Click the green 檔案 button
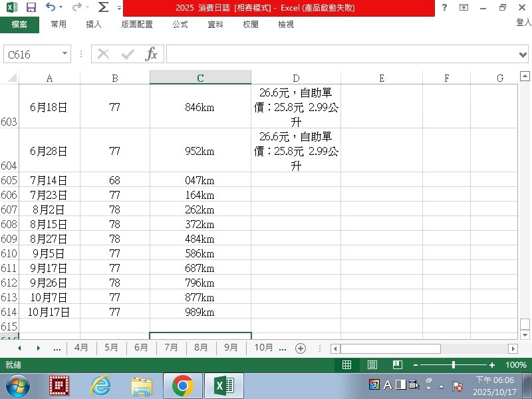Image resolution: width=532 pixels, height=399 pixels. click(19, 25)
